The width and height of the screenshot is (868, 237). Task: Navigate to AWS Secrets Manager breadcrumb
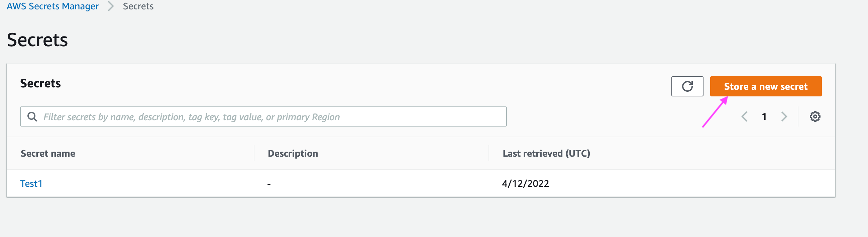pyautogui.click(x=52, y=6)
